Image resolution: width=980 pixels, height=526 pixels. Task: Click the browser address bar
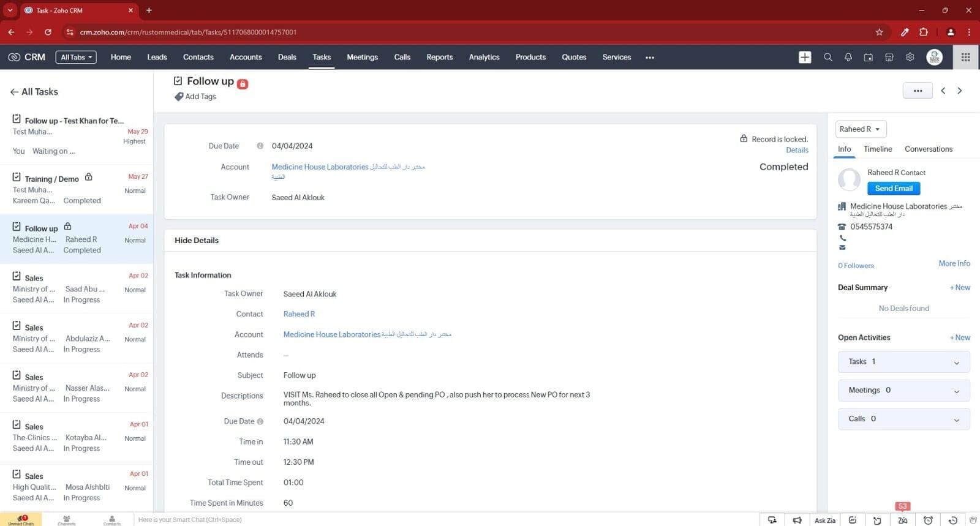(x=466, y=32)
